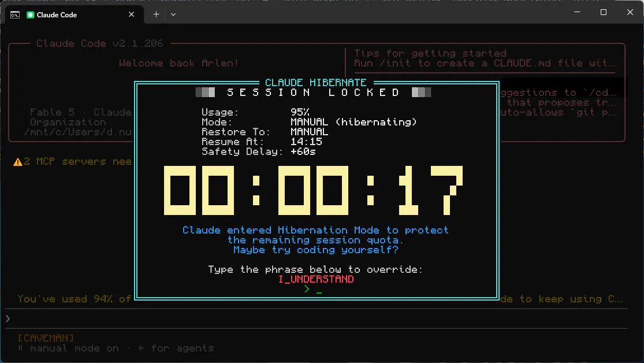
Task: Open a new terminal tab
Action: (x=156, y=14)
